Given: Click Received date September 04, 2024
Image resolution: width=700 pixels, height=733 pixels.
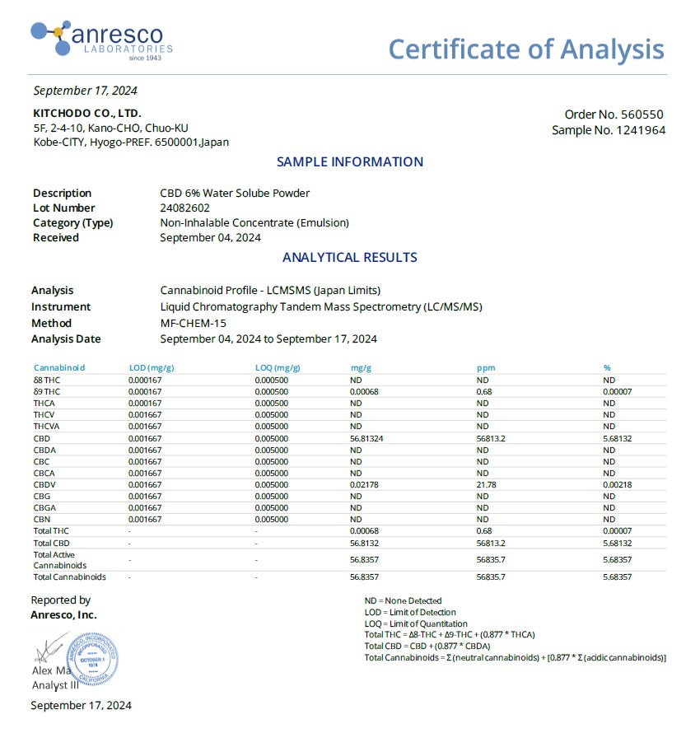Looking at the screenshot, I should [210, 237].
